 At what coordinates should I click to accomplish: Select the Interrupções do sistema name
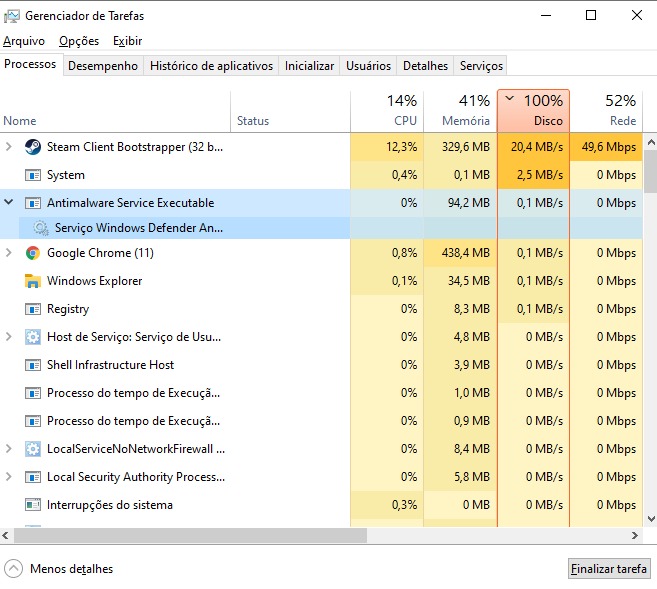point(110,505)
